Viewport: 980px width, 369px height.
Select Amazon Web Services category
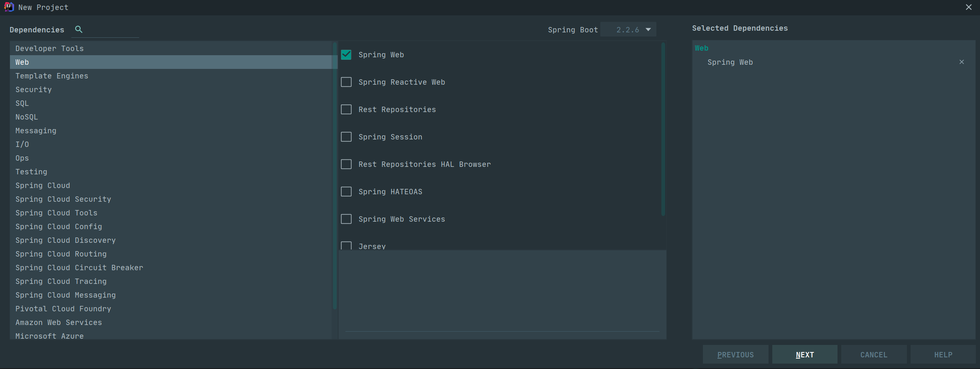(x=171, y=323)
